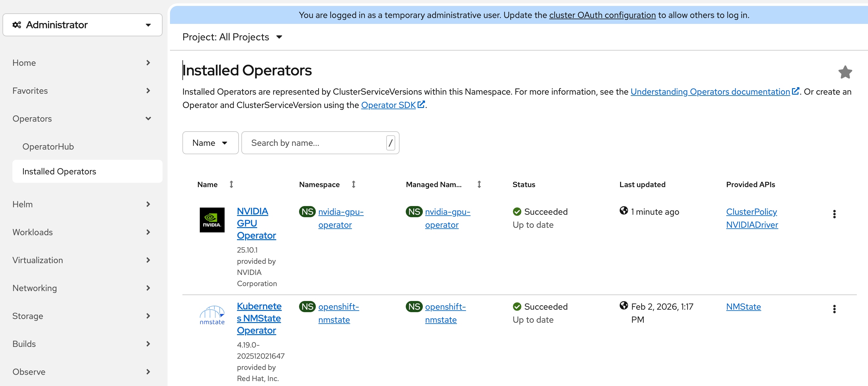
Task: Expand the Virtualization navigation section
Action: click(83, 261)
